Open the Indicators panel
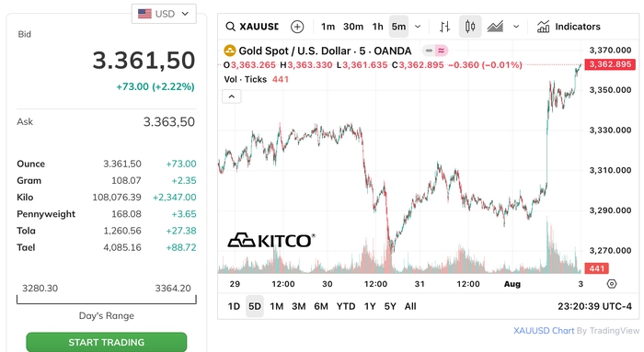Viewport: 644px width, 352px height. click(x=569, y=27)
